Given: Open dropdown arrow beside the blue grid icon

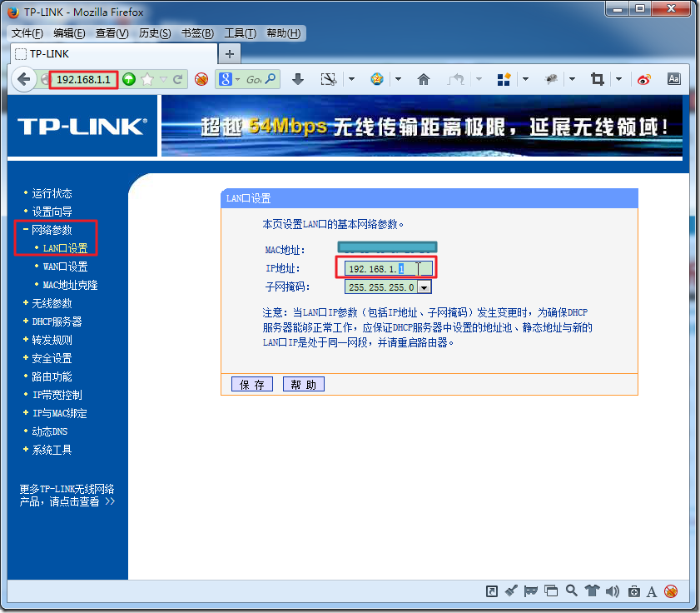Looking at the screenshot, I should [x=525, y=79].
